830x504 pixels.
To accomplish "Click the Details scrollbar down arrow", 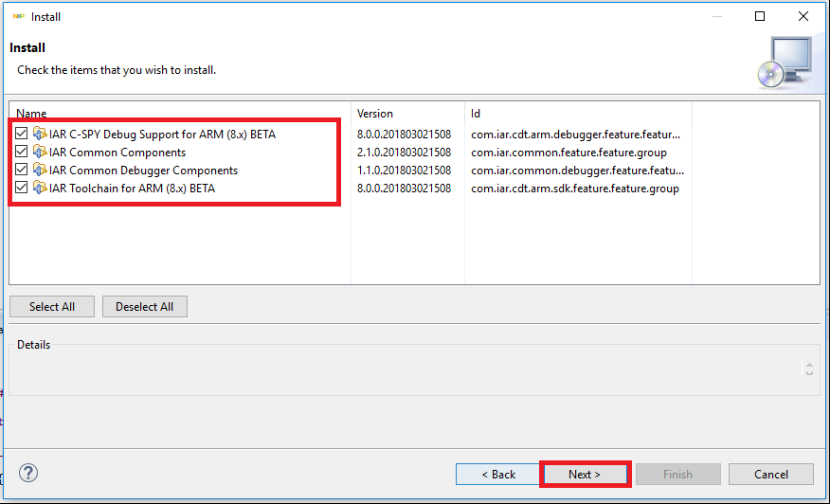I will [809, 372].
